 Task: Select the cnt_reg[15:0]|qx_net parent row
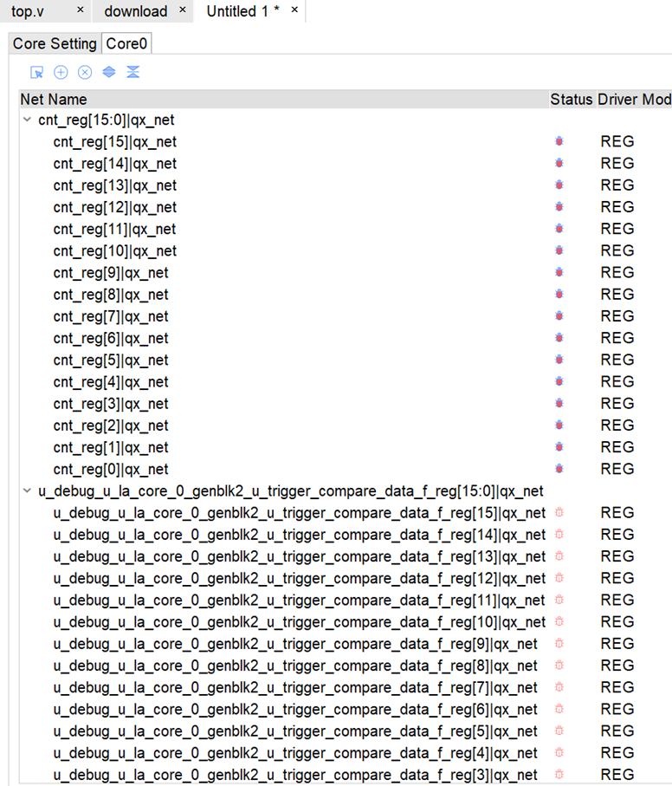[346, 120]
